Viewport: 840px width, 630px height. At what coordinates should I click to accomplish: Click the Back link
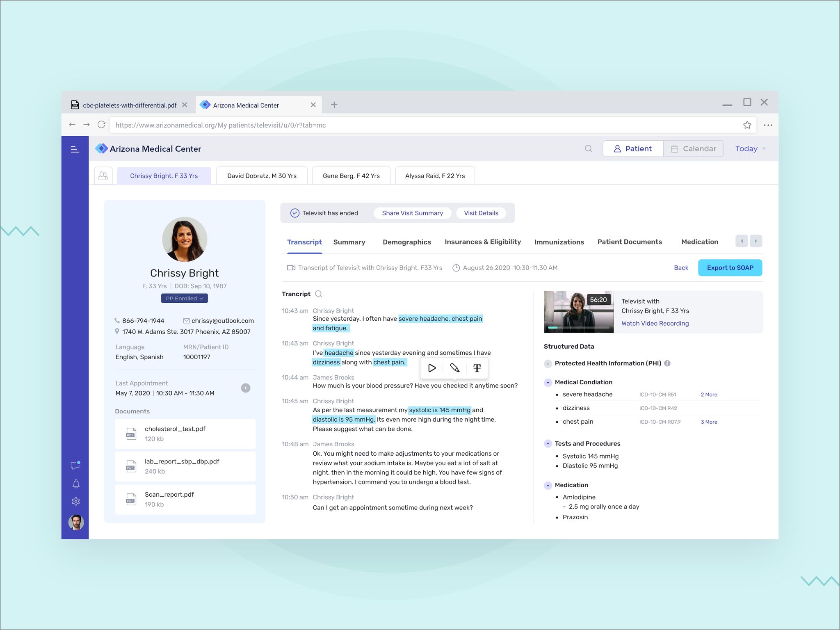[681, 268]
